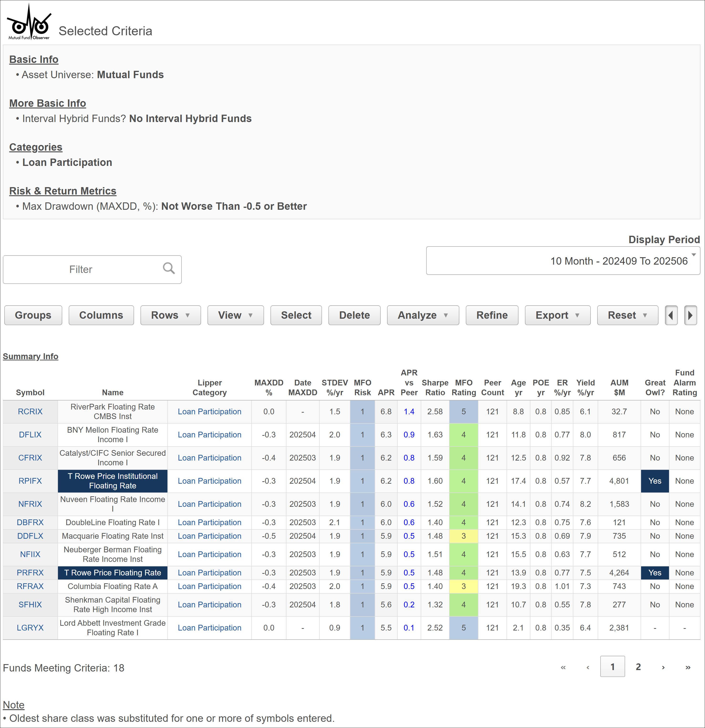This screenshot has width=705, height=728.
Task: Sort by the Symbol column header
Action: click(30, 393)
